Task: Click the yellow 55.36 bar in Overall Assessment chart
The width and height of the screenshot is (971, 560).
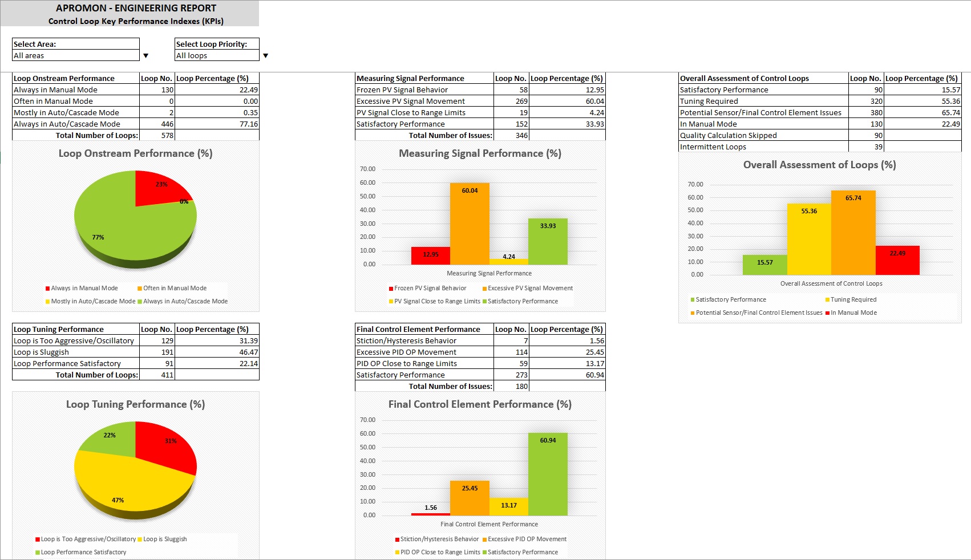Action: 809,239
